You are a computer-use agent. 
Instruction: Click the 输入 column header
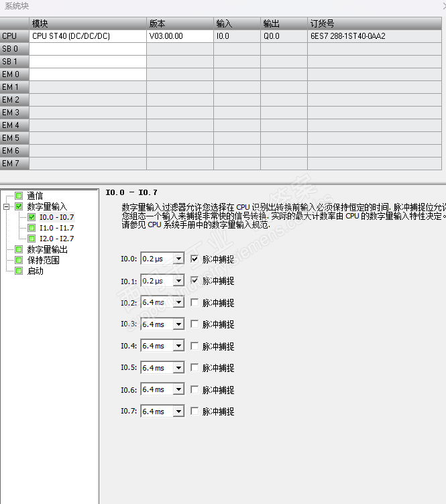click(237, 23)
